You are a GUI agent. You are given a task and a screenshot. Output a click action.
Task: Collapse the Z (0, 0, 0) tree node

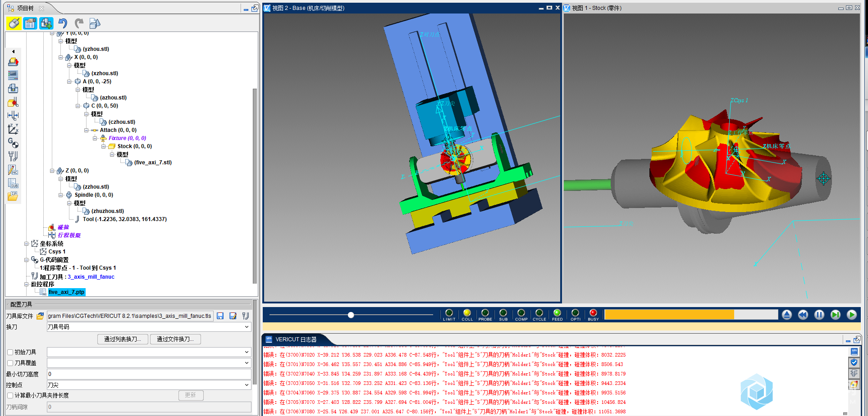click(x=52, y=171)
